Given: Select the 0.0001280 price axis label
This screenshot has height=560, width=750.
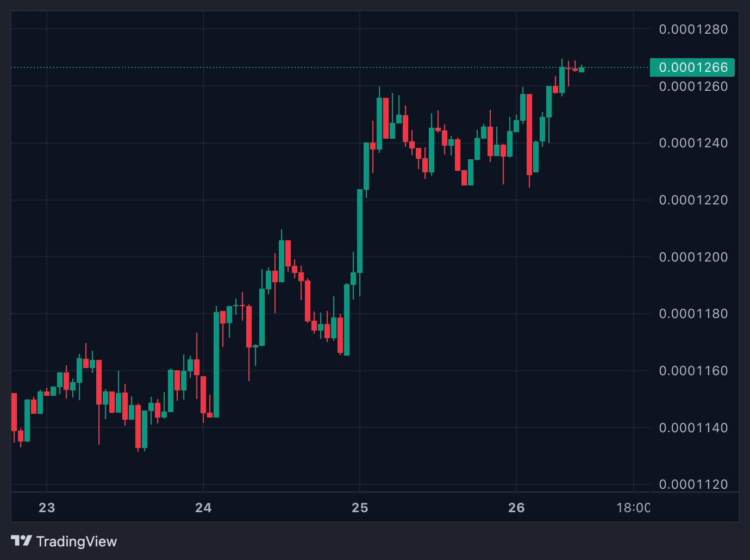Looking at the screenshot, I should (693, 29).
